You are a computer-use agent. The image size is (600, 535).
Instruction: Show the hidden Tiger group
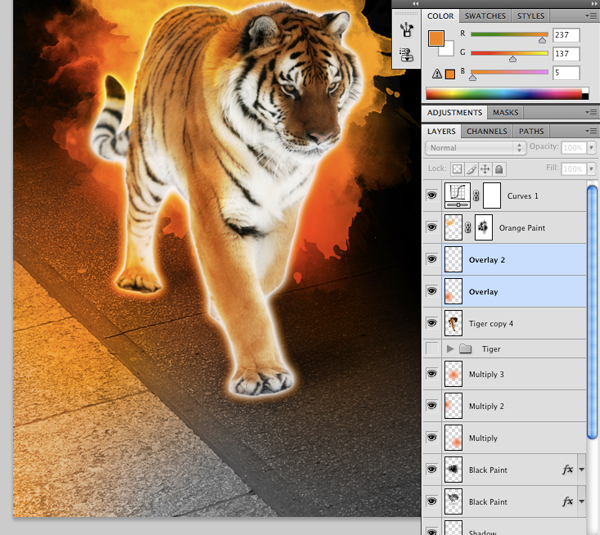pos(432,349)
